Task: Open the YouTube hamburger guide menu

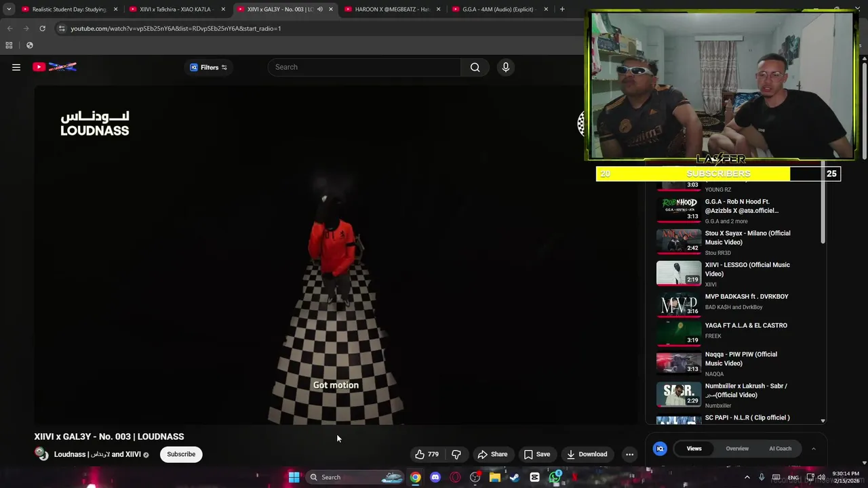Action: (x=16, y=67)
